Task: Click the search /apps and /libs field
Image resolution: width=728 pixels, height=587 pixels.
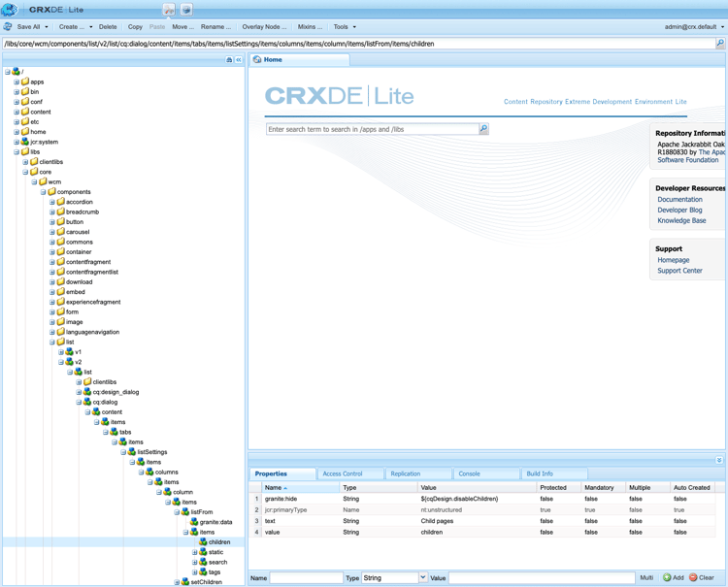Action: coord(373,129)
